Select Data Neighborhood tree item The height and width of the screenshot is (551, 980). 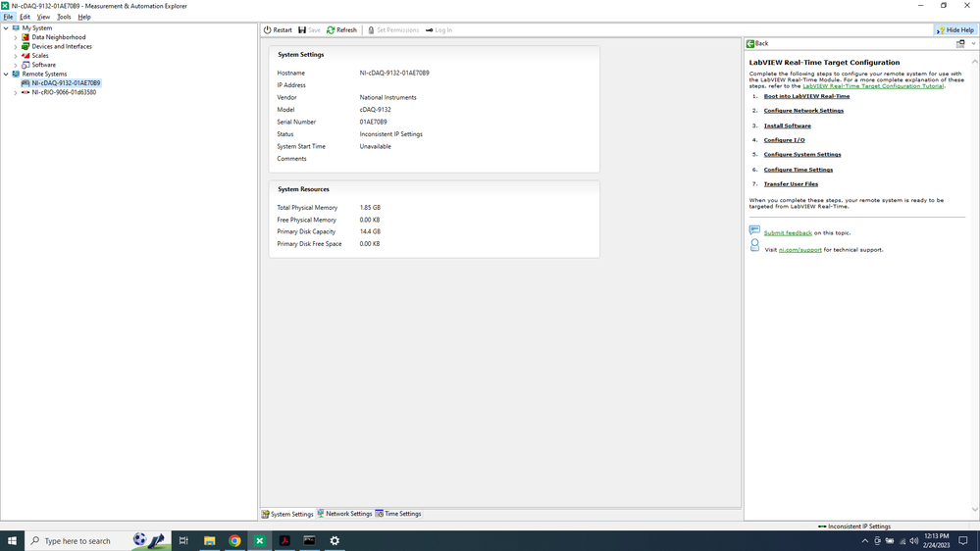click(59, 37)
